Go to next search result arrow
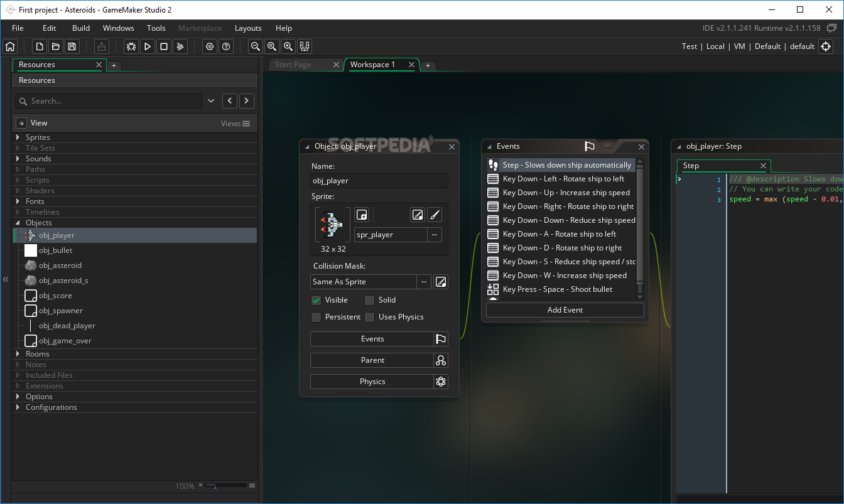 247,101
